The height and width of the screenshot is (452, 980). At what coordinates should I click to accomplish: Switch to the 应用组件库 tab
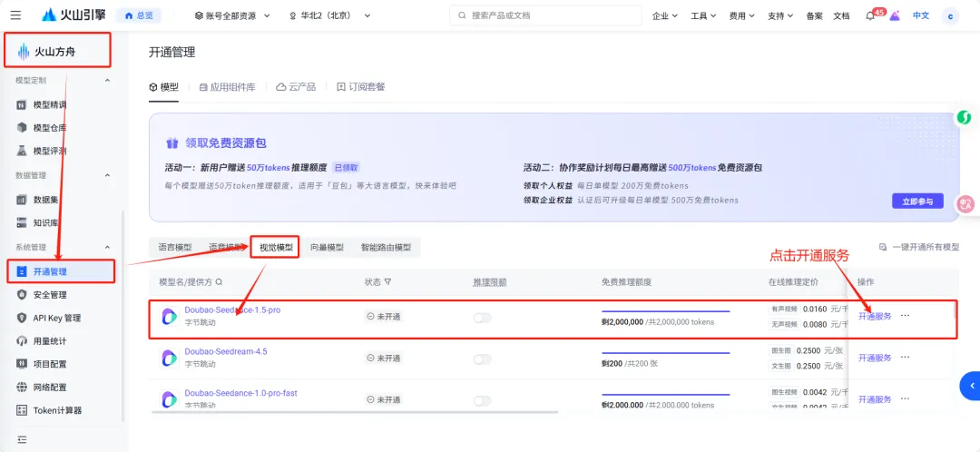point(227,87)
